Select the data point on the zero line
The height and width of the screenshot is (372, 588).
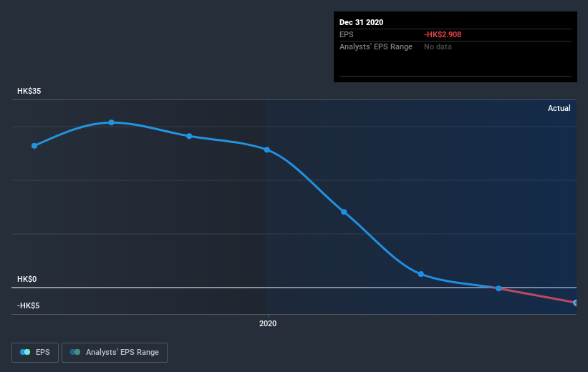click(x=498, y=288)
